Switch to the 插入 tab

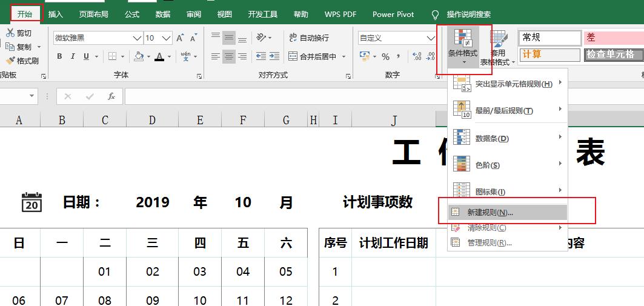(x=56, y=15)
